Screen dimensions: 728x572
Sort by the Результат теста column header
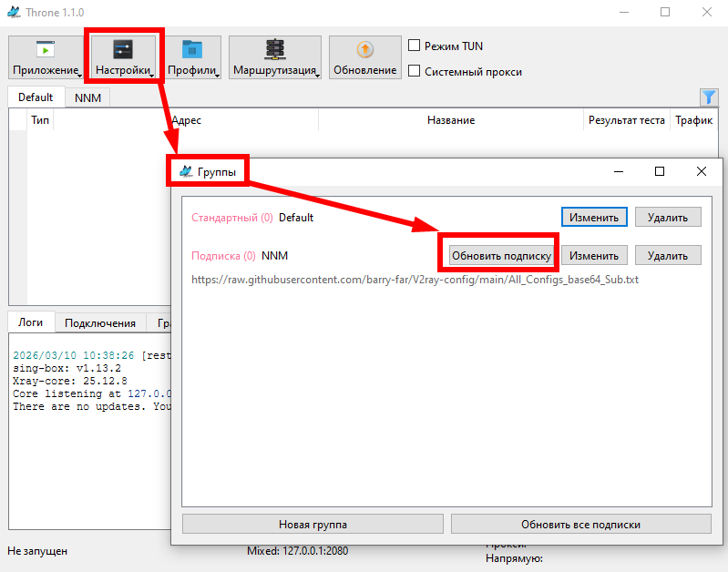pos(627,120)
